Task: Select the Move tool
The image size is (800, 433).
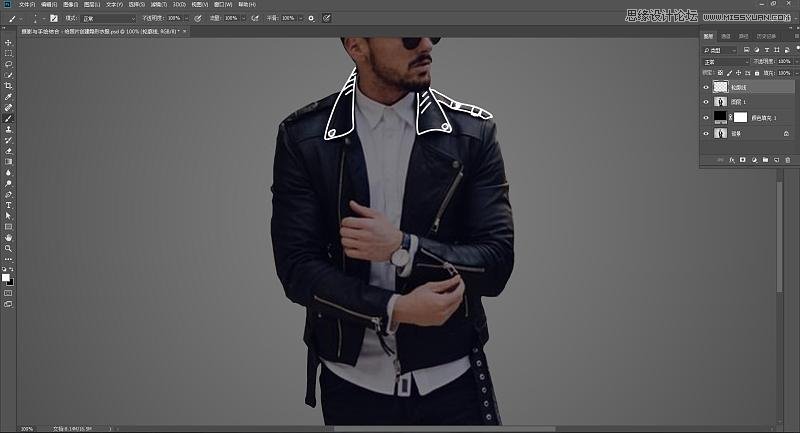Action: click(8, 42)
